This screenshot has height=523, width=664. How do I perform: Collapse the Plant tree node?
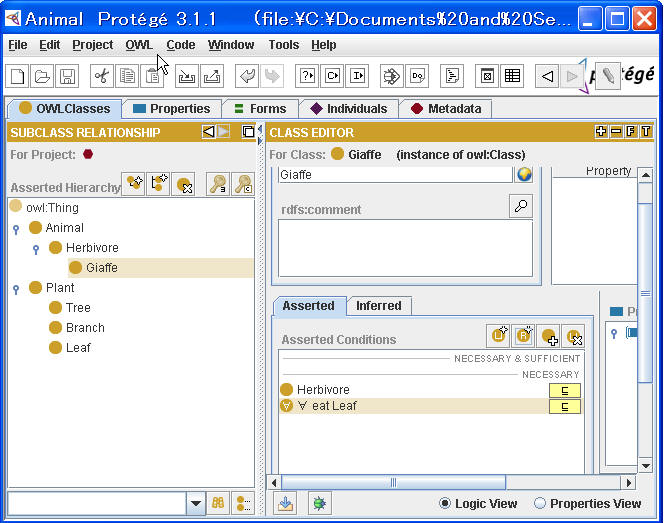click(16, 288)
